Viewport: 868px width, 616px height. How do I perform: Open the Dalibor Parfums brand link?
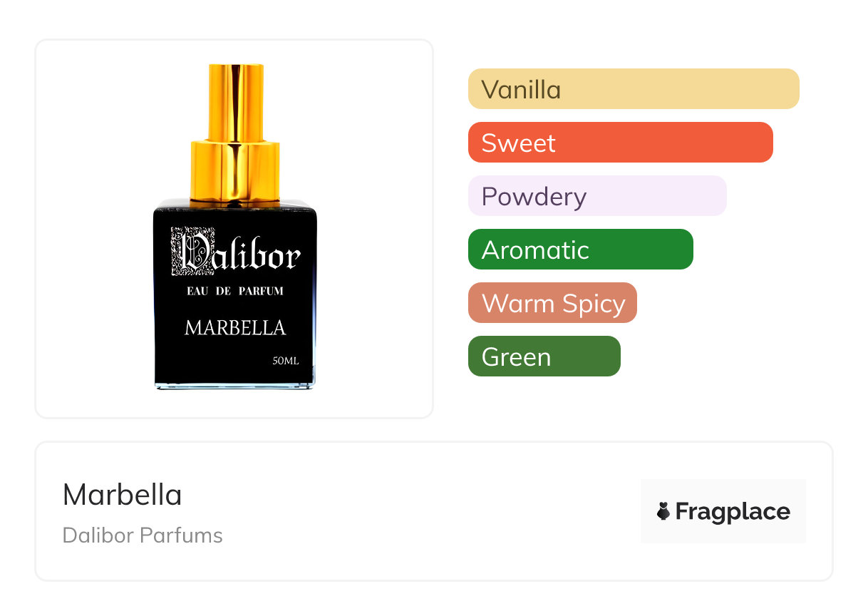(143, 535)
